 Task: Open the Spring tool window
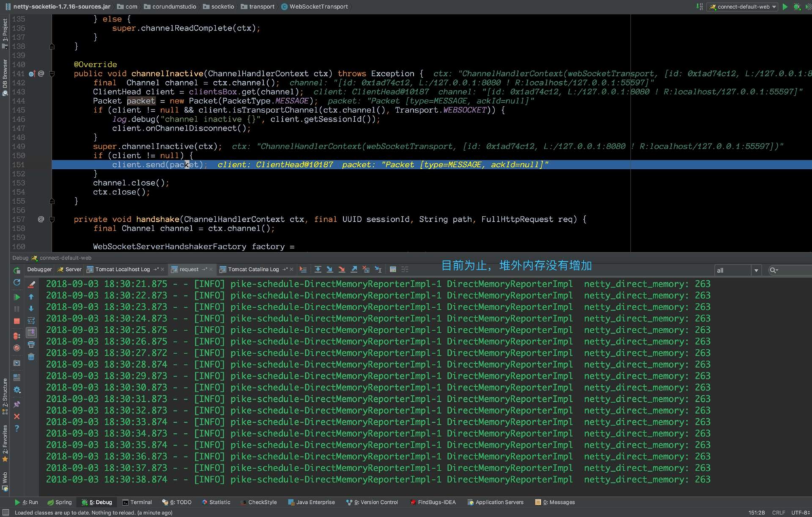coord(59,502)
